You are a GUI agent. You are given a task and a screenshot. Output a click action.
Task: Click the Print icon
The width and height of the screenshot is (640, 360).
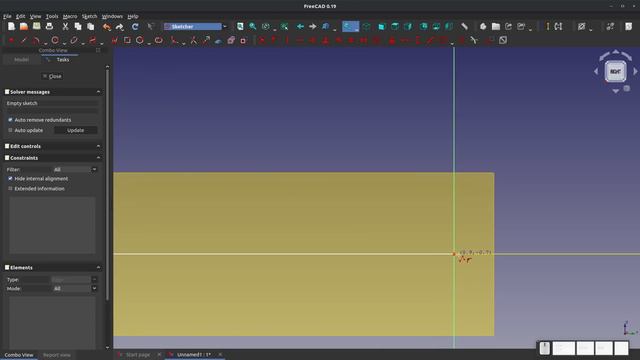pyautogui.click(x=49, y=27)
